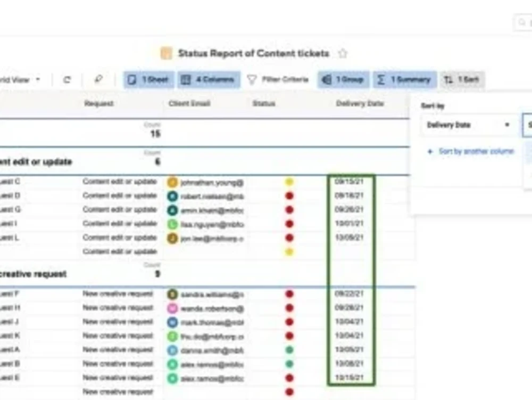Select the 1 Sheet icon in toolbar
Image resolution: width=532 pixels, height=400 pixels.
pos(131,79)
